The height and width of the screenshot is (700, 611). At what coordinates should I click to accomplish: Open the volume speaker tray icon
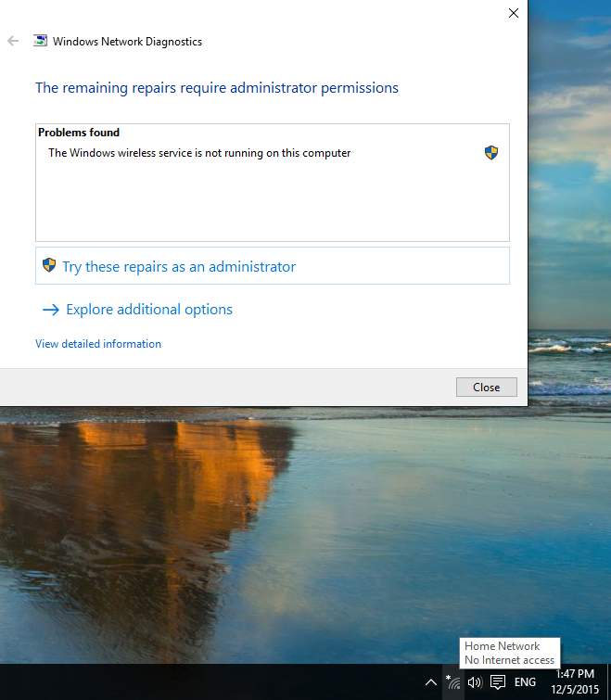(475, 682)
